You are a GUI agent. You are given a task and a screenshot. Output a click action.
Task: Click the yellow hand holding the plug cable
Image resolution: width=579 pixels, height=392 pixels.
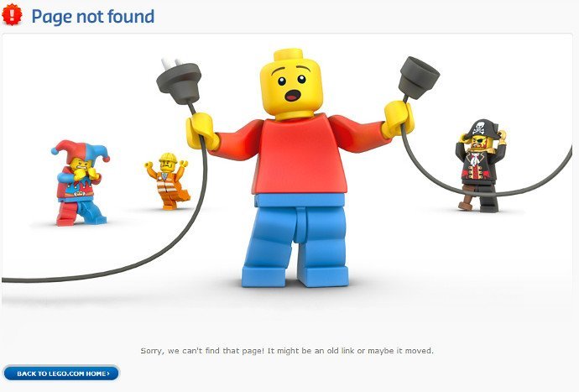202,131
